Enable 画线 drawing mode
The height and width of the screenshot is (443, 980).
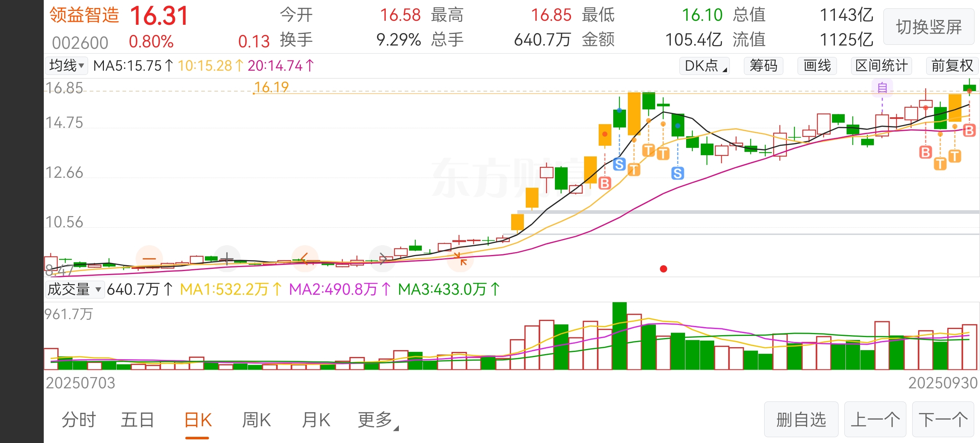(817, 66)
